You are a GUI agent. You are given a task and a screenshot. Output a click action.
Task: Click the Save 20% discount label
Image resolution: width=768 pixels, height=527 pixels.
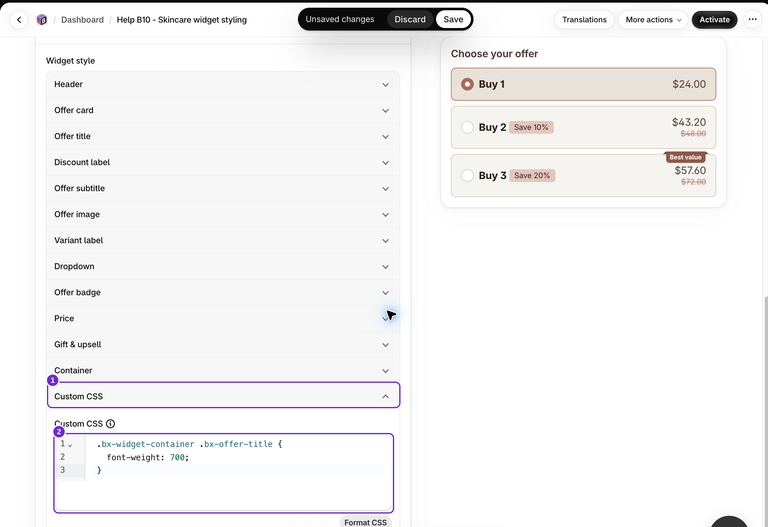click(x=532, y=175)
